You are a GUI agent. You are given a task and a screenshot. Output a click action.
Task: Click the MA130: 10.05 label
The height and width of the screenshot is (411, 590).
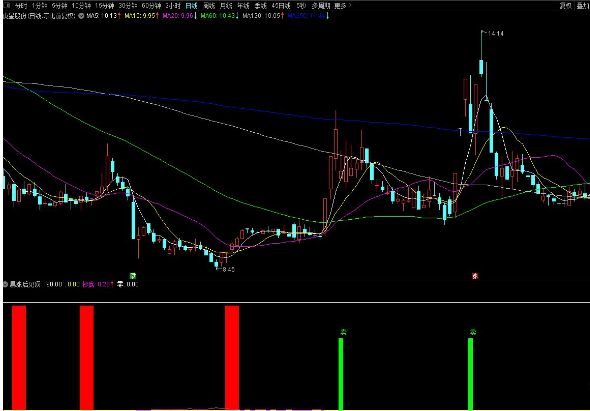click(x=263, y=16)
